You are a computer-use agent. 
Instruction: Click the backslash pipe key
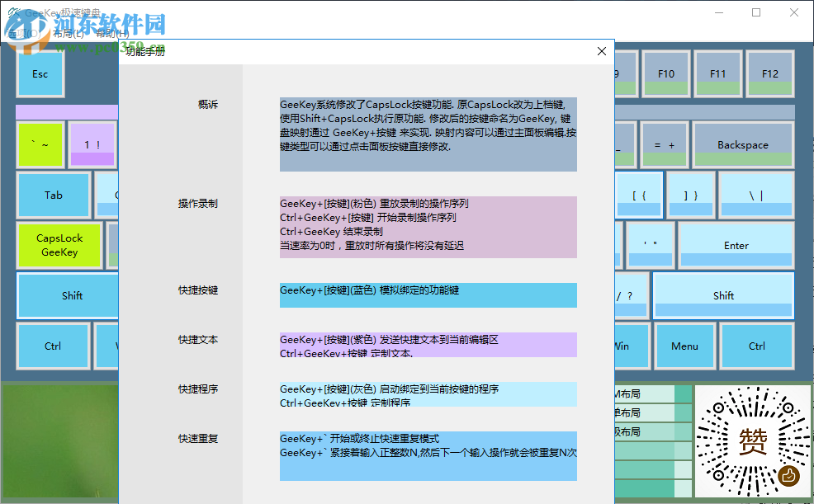click(x=755, y=195)
